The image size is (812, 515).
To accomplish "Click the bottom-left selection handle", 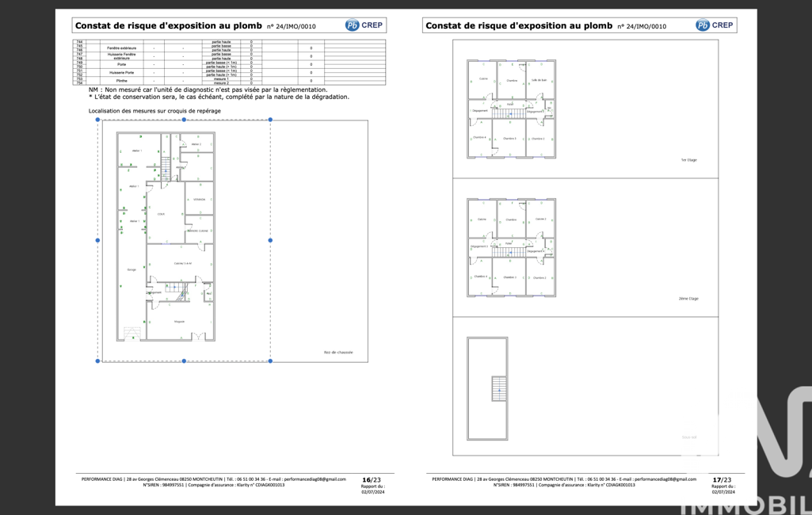I will [x=98, y=361].
